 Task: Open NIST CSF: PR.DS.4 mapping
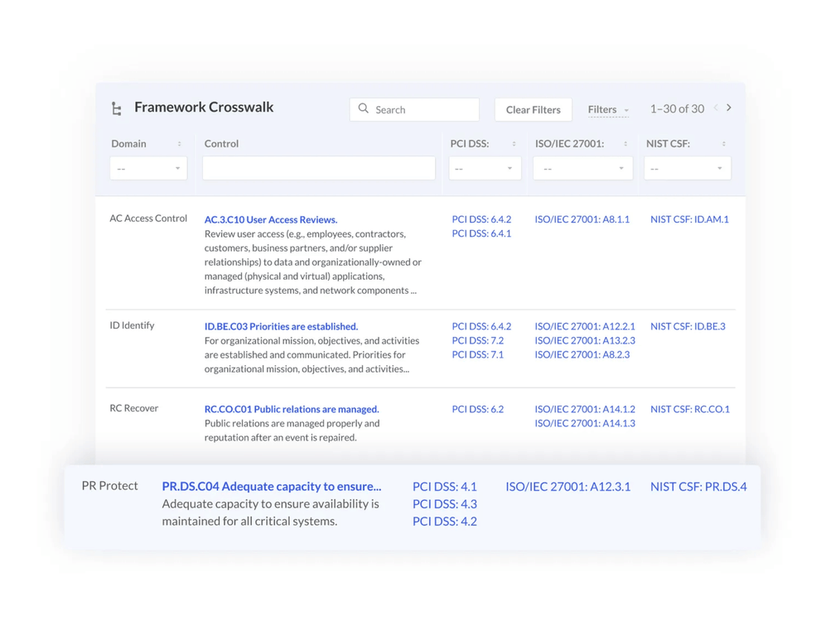click(698, 487)
